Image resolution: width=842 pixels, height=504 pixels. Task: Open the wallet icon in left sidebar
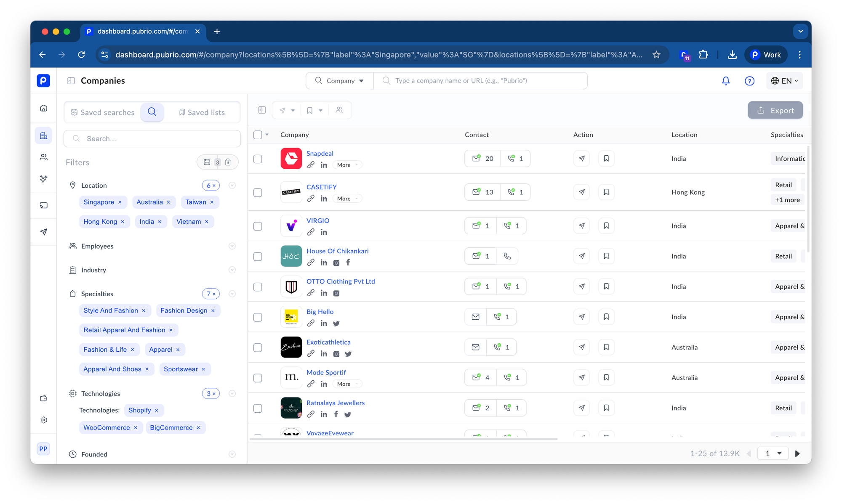[44, 398]
